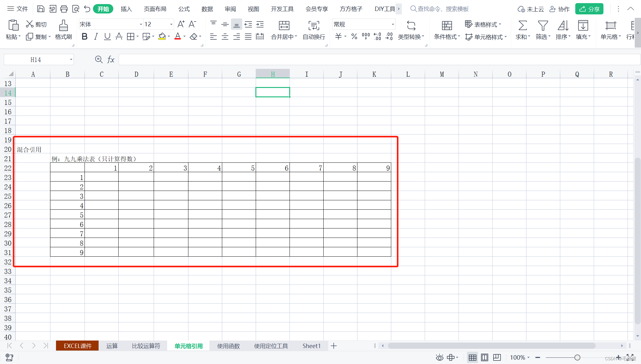The image size is (641, 364).
Task: Click the 筛选 filter funnel icon
Action: tap(543, 25)
